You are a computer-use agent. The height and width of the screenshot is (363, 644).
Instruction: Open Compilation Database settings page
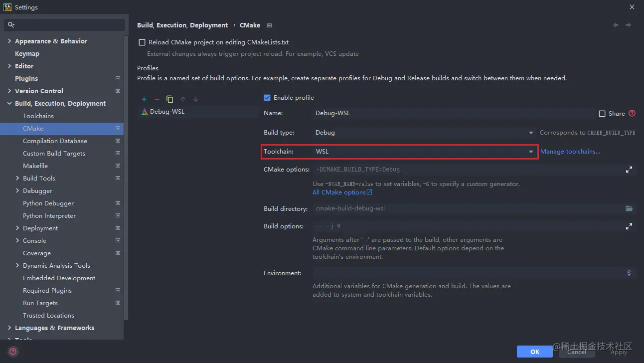click(55, 141)
